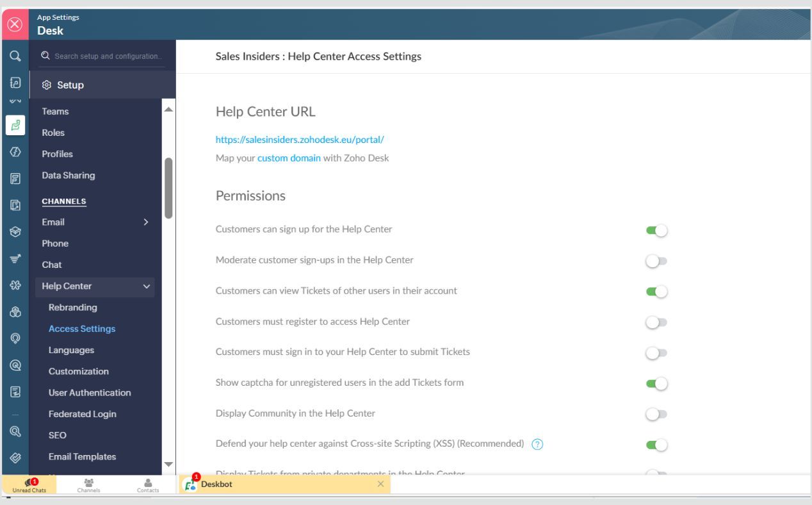Open the Chat channel settings
The image size is (812, 505).
pyautogui.click(x=52, y=265)
